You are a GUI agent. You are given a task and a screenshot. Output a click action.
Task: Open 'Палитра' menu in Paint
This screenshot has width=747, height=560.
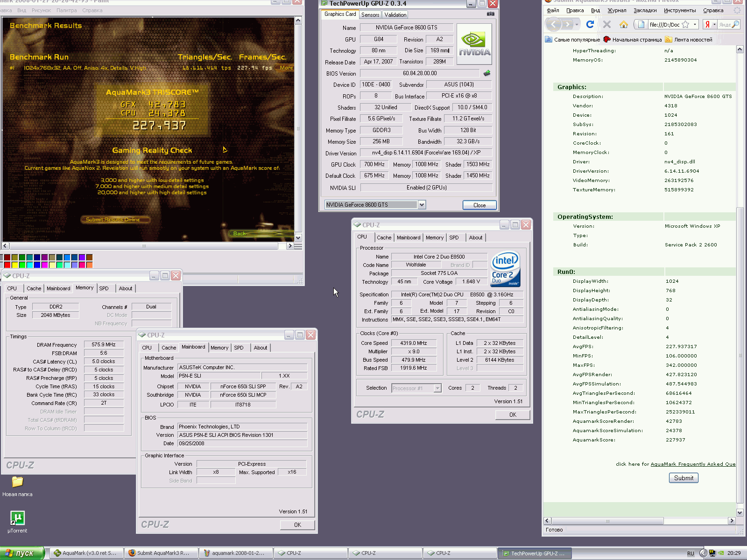pos(66,10)
